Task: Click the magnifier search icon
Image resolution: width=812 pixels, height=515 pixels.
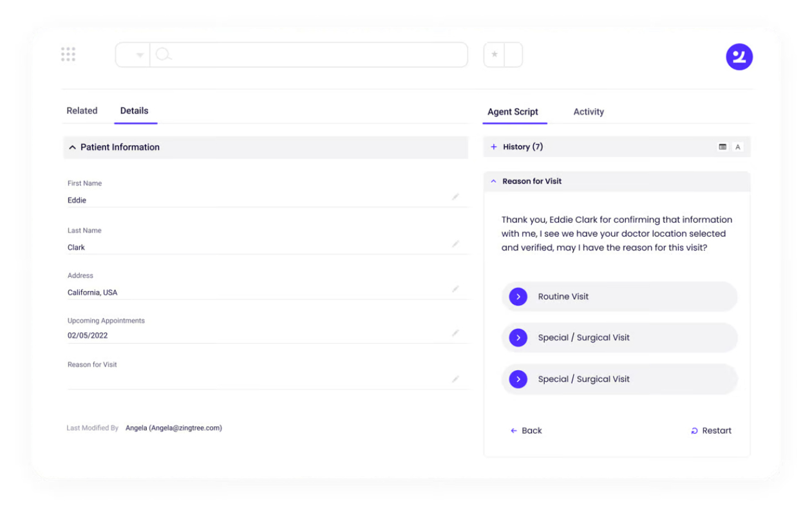Action: 164,55
